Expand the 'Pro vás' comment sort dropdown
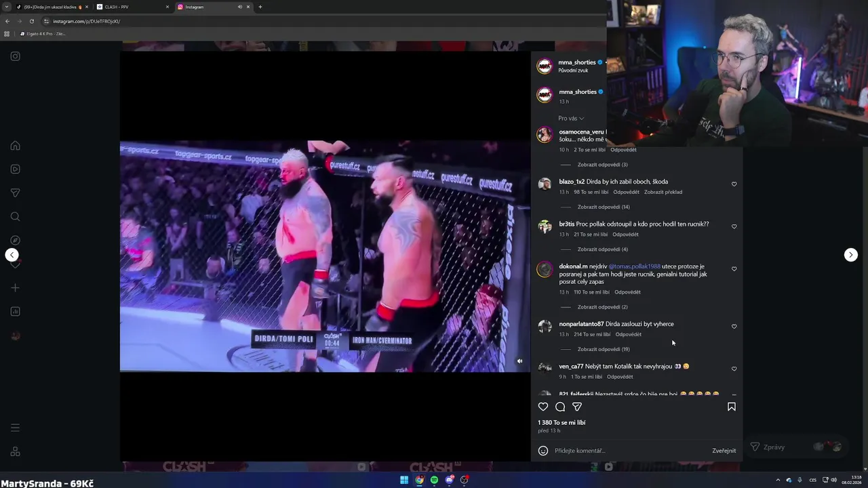The image size is (868, 488). pos(571,119)
